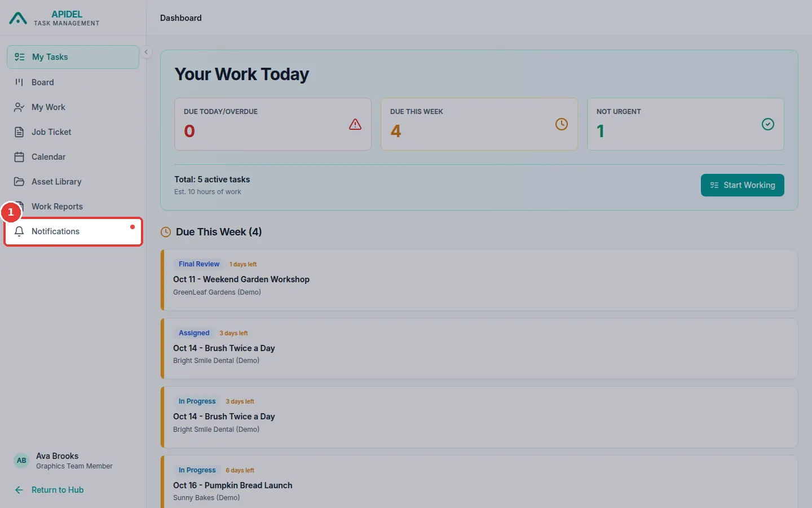Click the 6 days left label
This screenshot has height=508, width=812.
[240, 470]
